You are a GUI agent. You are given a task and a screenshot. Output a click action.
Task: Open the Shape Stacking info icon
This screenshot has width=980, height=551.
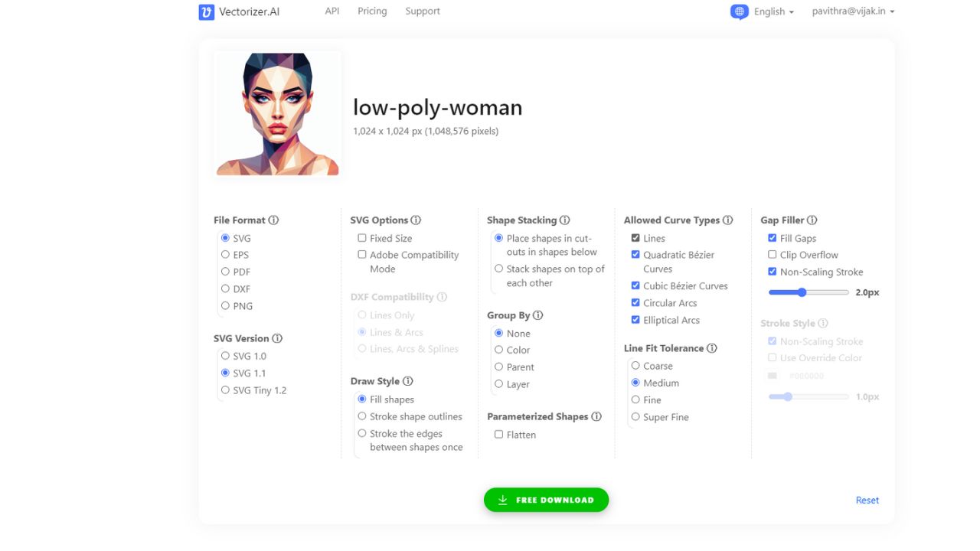coord(565,220)
